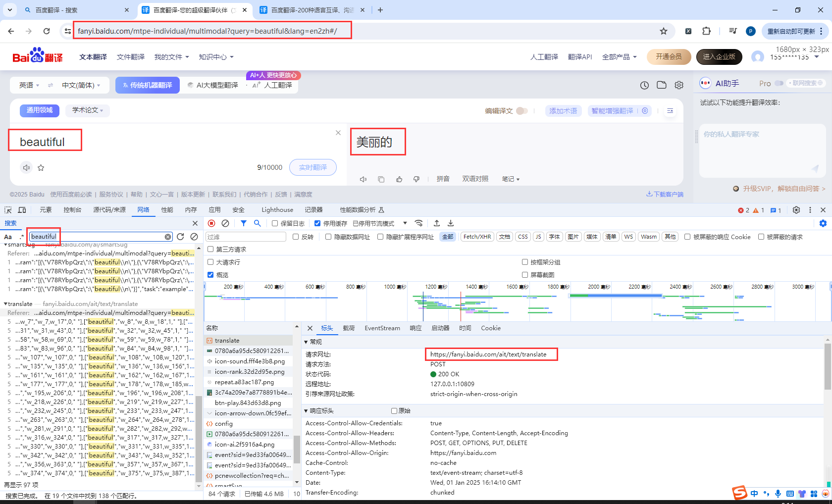
Task: Favorite the source word with star icon
Action: 41,167
